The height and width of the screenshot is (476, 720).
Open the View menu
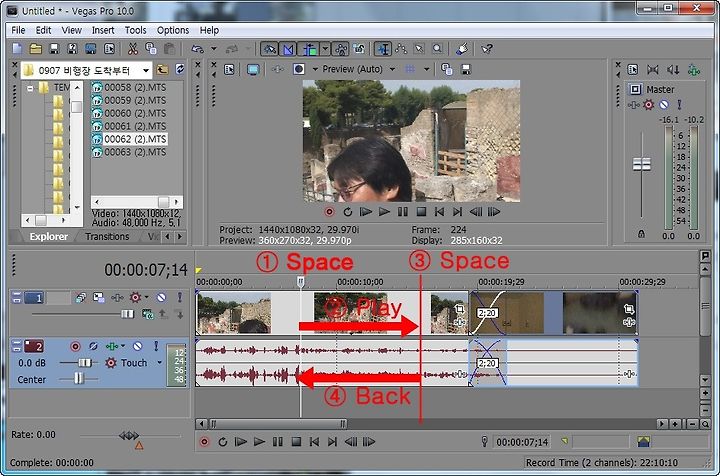tap(72, 30)
